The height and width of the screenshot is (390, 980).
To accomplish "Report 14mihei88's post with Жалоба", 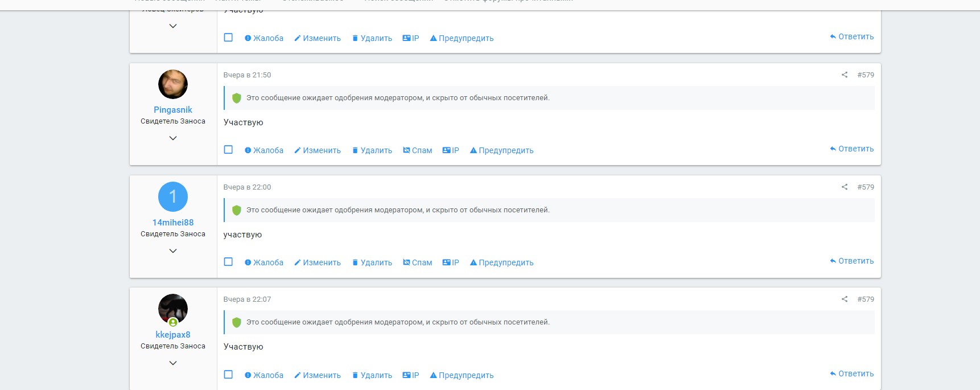I will [x=264, y=262].
